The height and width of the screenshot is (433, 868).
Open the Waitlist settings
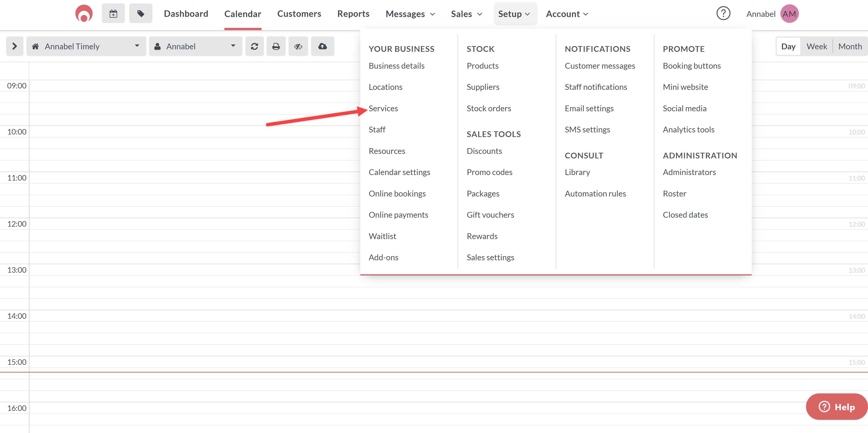[x=383, y=236]
